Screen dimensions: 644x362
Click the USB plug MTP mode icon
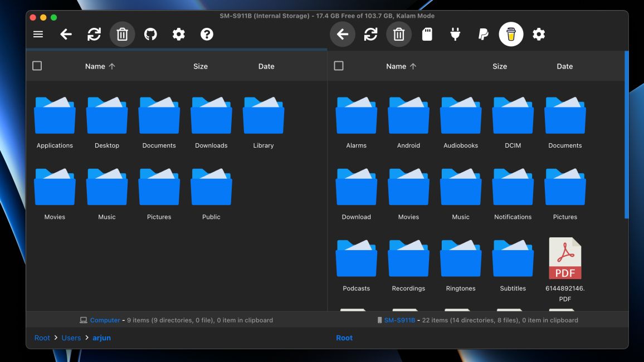(455, 34)
